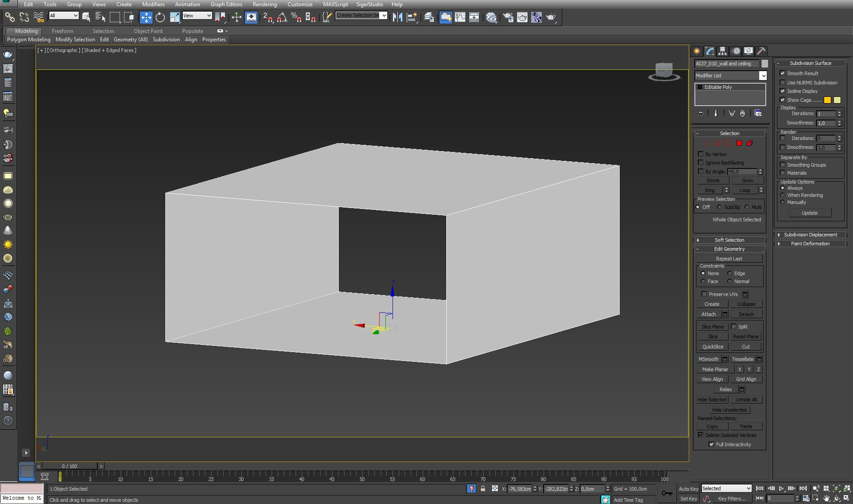Select Element sub-object level icon
Viewport: 853px width, 504px height.
click(750, 143)
